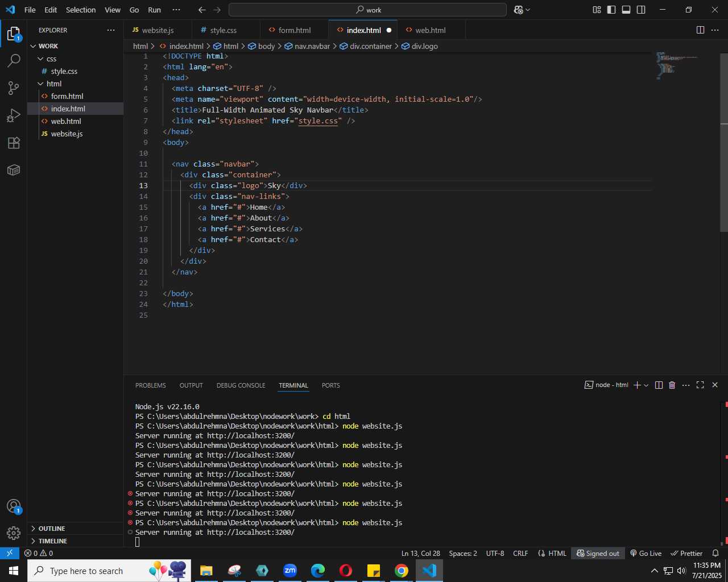Image resolution: width=728 pixels, height=582 pixels.
Task: Kill terminal with the trash icon
Action: [672, 385]
